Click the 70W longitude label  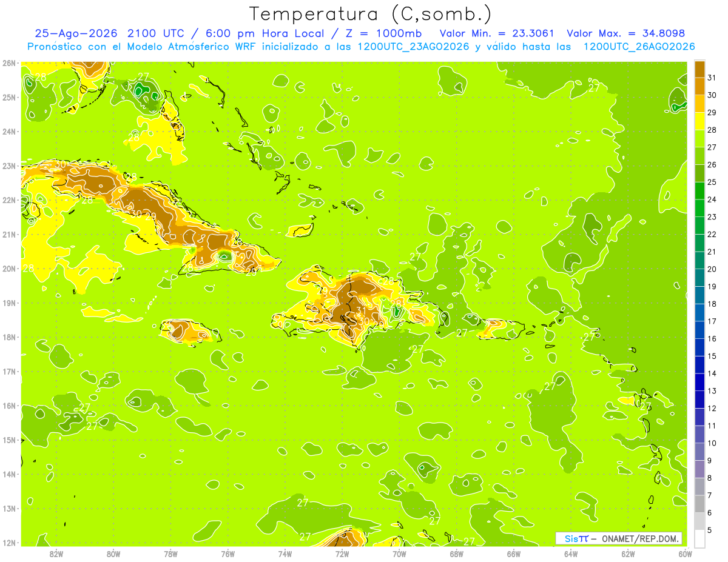point(399,554)
